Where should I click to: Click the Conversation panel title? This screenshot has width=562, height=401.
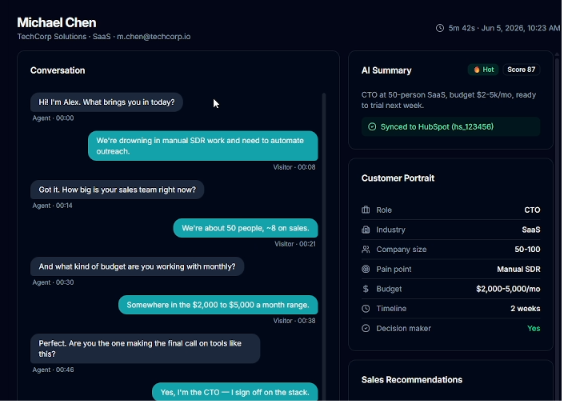[58, 70]
